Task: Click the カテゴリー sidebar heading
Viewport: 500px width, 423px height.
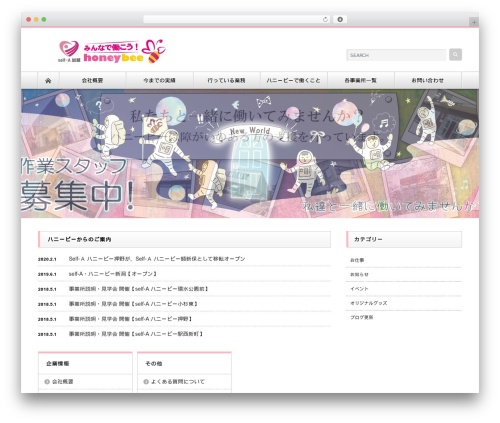Action: [x=404, y=239]
